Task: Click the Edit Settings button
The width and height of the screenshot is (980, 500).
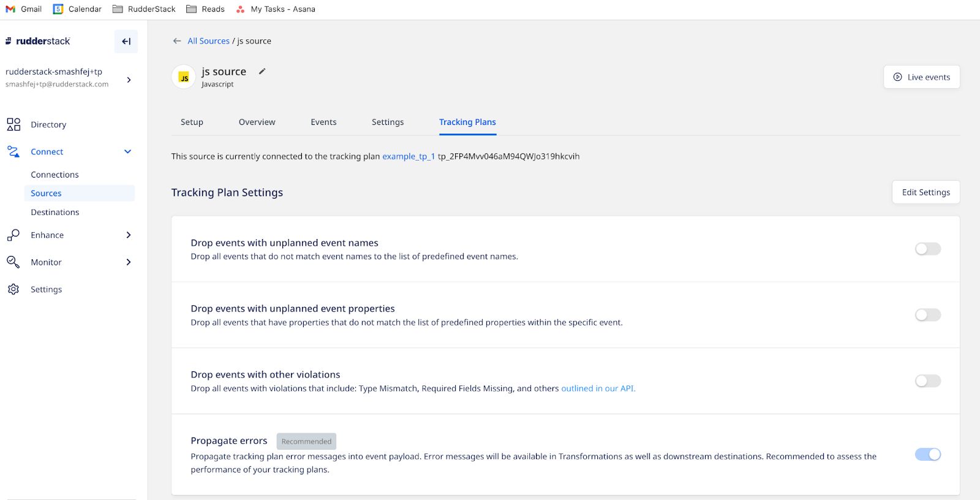Action: pyautogui.click(x=925, y=192)
